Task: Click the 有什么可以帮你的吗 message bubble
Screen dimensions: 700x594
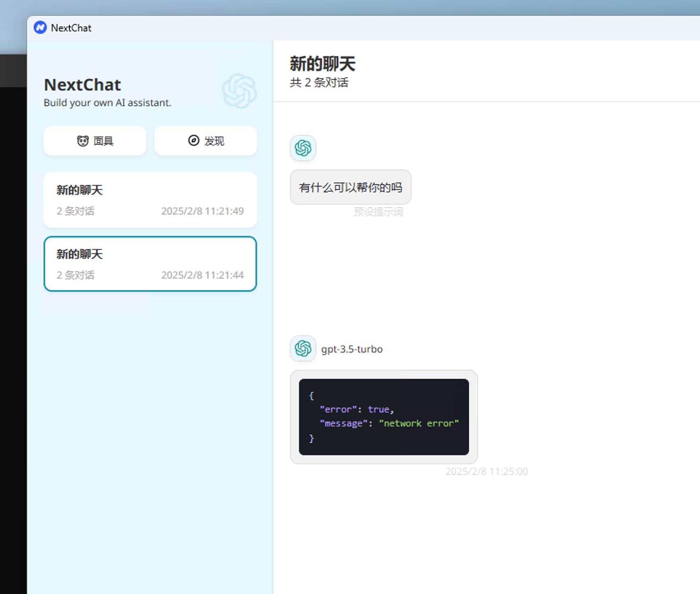Action: [x=350, y=187]
